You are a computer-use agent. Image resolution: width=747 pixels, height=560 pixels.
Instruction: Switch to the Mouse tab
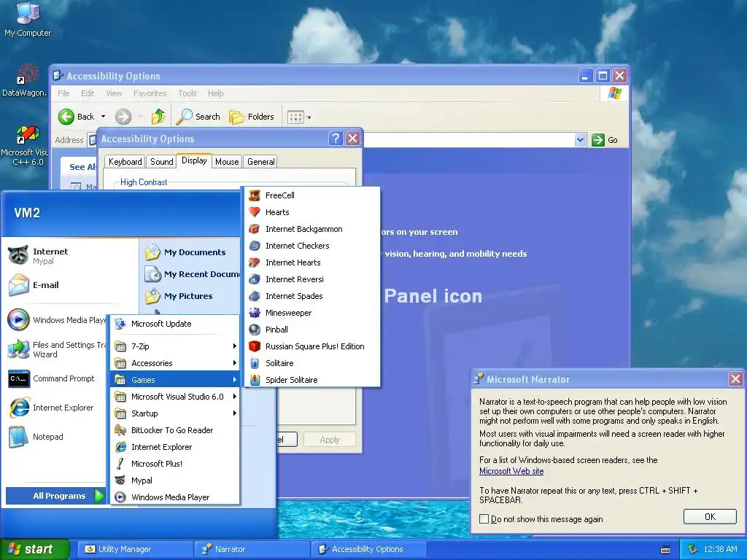[227, 162]
